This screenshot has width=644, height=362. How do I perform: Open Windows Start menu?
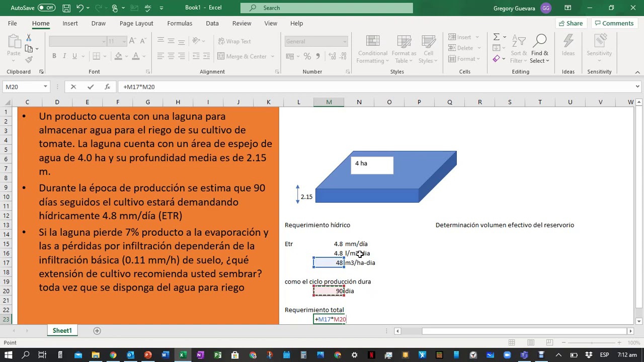tap(9, 355)
